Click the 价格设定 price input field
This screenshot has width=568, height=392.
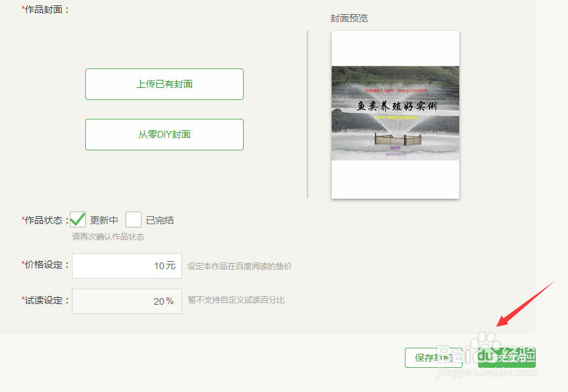click(x=126, y=265)
